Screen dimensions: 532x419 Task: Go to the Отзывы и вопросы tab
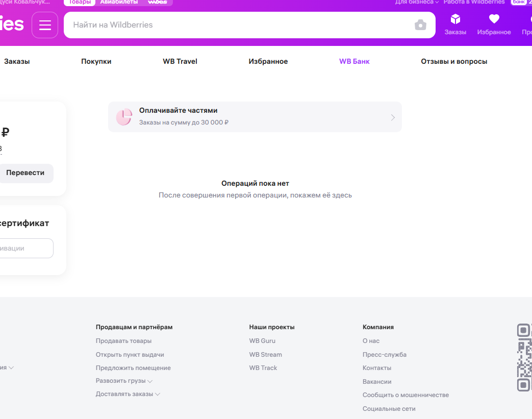pyautogui.click(x=454, y=61)
